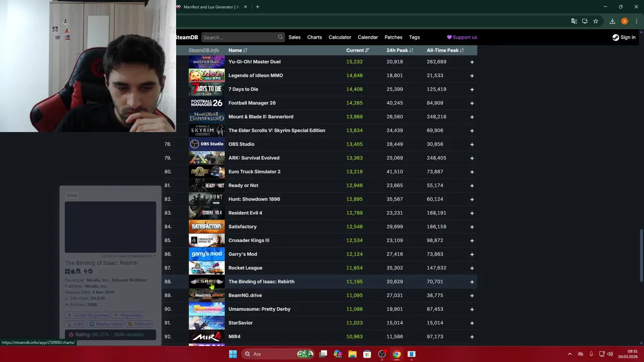Open the Windows Start button
The height and width of the screenshot is (362, 644).
[x=233, y=354]
